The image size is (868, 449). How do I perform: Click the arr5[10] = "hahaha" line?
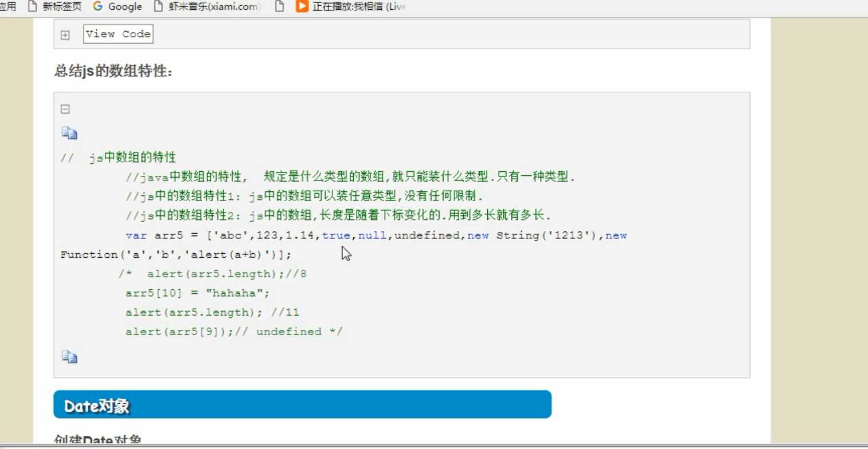point(197,293)
